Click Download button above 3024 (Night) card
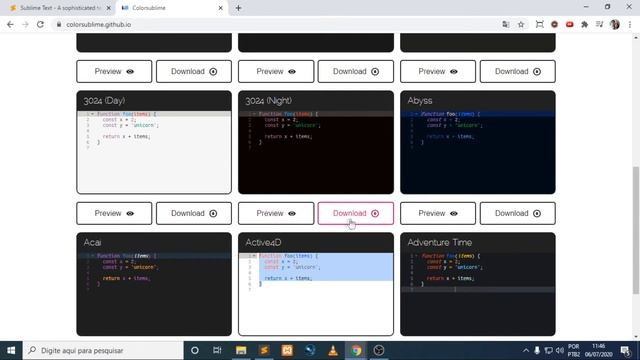The height and width of the screenshot is (360, 640). [356, 71]
